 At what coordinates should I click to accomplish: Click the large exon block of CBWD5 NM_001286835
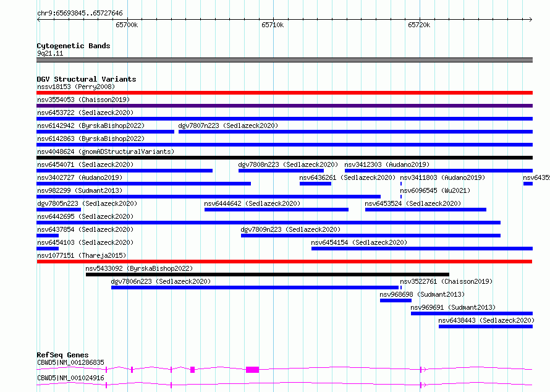tap(253, 370)
